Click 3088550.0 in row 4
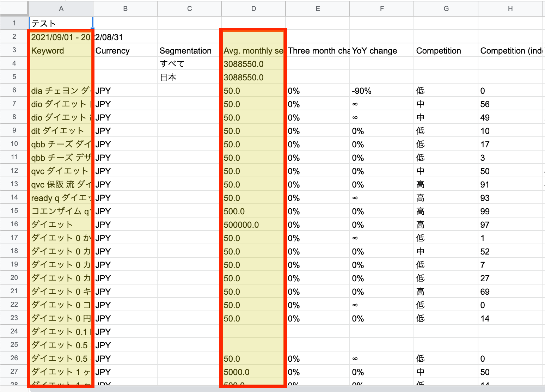This screenshot has height=392, width=545. click(x=253, y=64)
